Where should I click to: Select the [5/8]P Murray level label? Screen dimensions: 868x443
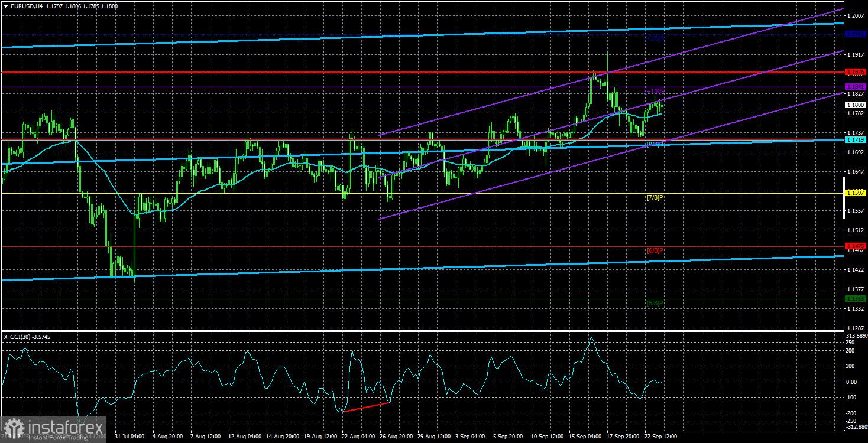[655, 303]
